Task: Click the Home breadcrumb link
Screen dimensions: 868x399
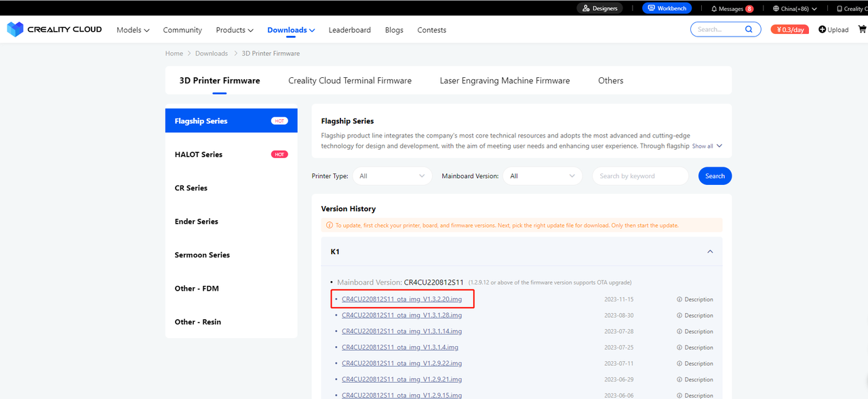Action: [x=174, y=54]
